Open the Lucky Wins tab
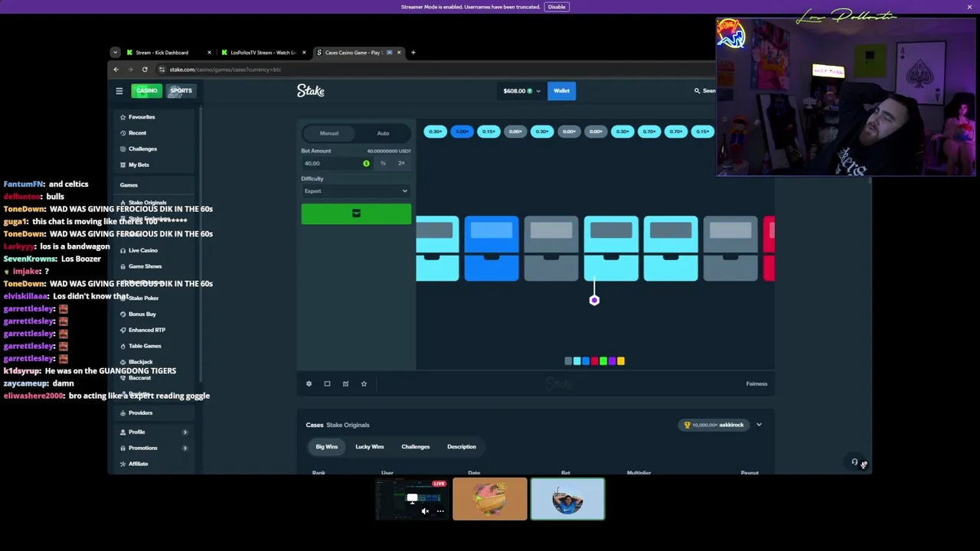Screen dimensions: 980x551 click(370, 447)
